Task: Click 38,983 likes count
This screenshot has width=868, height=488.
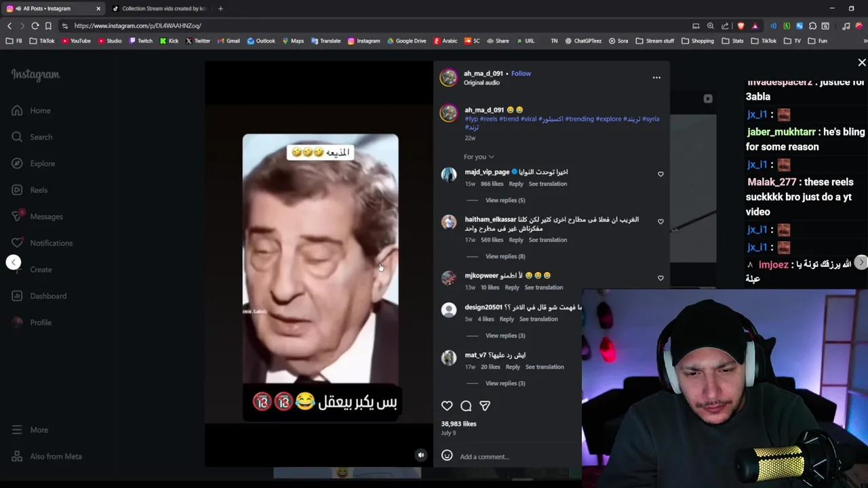Action: 458,424
